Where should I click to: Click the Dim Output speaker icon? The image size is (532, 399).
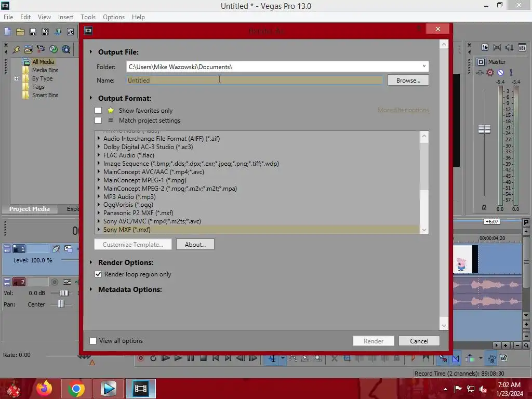pos(510,47)
